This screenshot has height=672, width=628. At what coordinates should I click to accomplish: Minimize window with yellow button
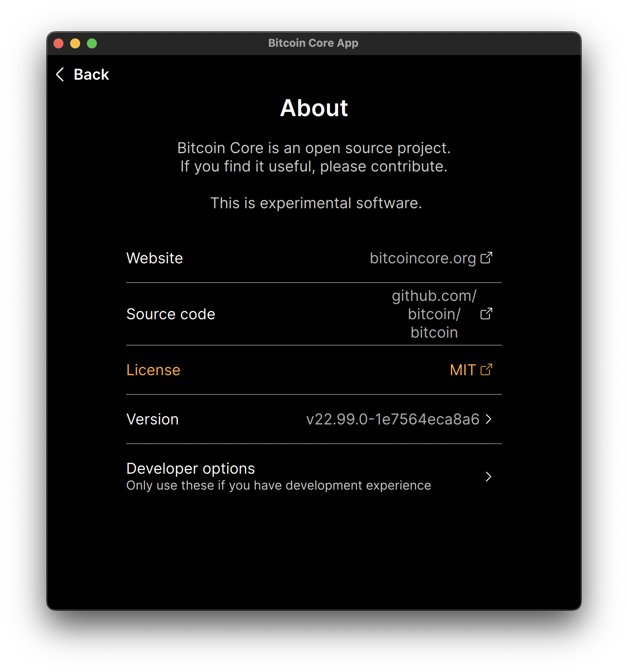[75, 43]
